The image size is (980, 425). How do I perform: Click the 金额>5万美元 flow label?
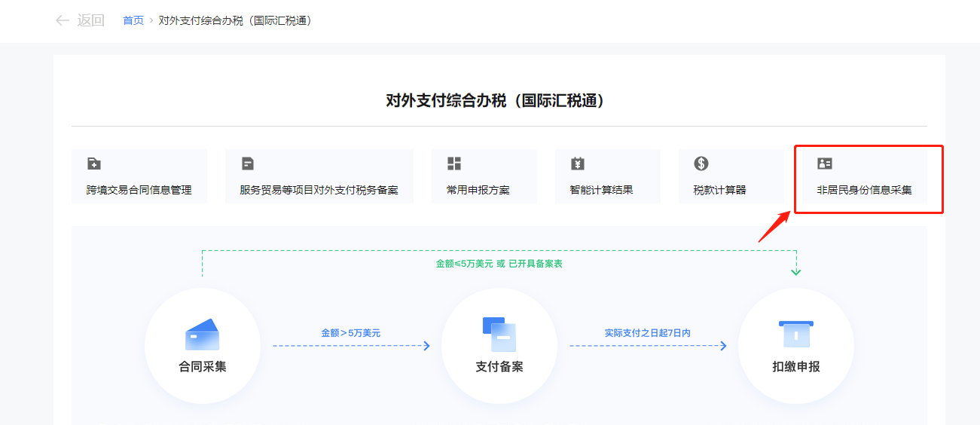(x=350, y=332)
